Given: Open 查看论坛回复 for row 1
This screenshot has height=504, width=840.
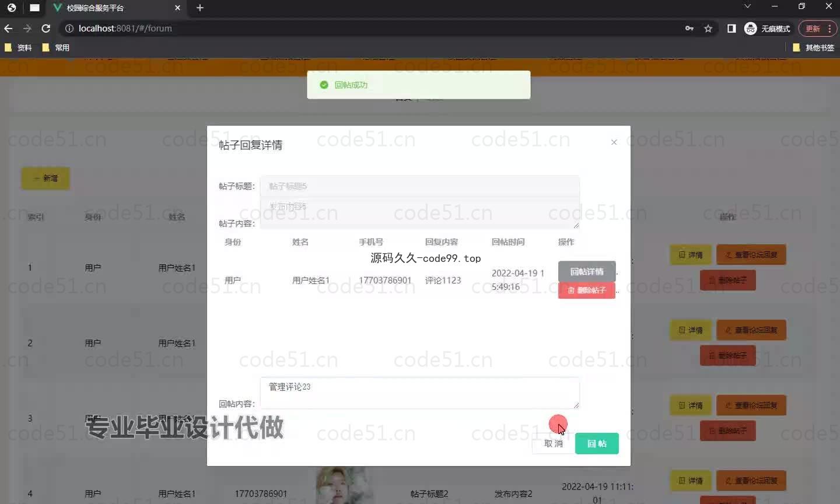Looking at the screenshot, I should [x=751, y=255].
